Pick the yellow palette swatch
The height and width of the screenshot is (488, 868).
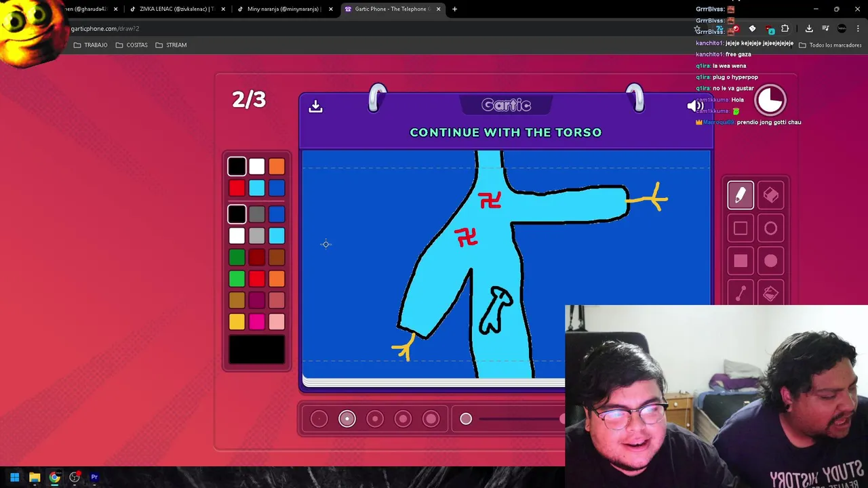click(237, 321)
